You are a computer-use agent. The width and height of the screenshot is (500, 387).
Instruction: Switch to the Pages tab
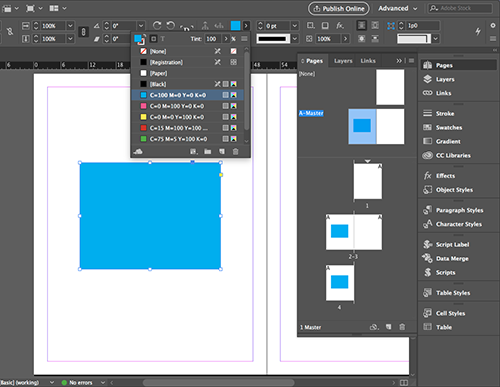coord(312,61)
